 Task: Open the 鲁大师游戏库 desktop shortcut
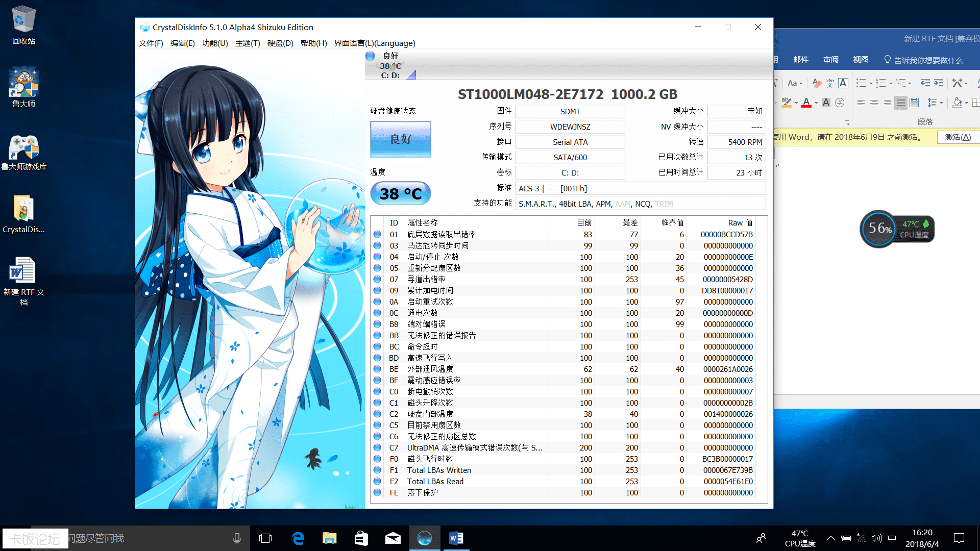click(x=23, y=152)
